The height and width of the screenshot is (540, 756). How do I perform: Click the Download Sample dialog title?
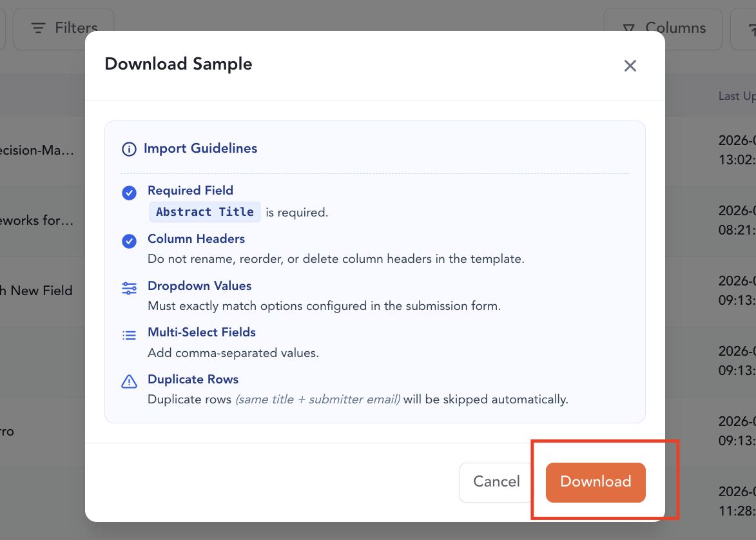(179, 64)
